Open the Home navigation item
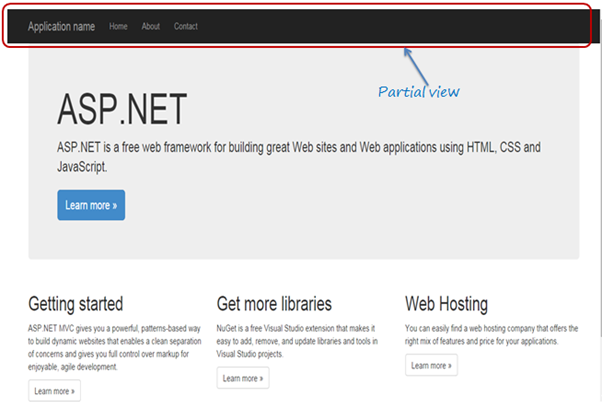 click(x=118, y=26)
